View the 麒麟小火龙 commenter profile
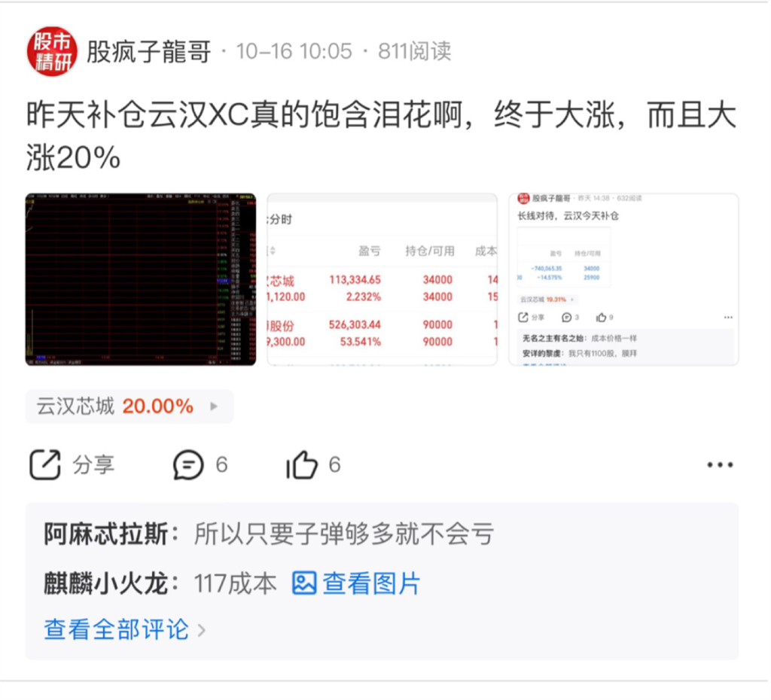The height and width of the screenshot is (700, 771). click(x=107, y=583)
